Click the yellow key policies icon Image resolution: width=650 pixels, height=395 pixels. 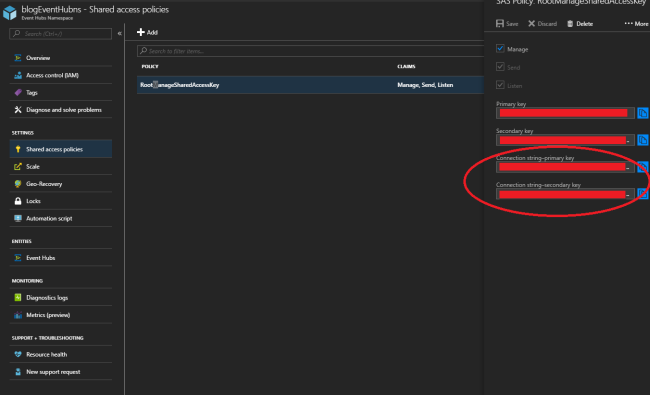18,149
